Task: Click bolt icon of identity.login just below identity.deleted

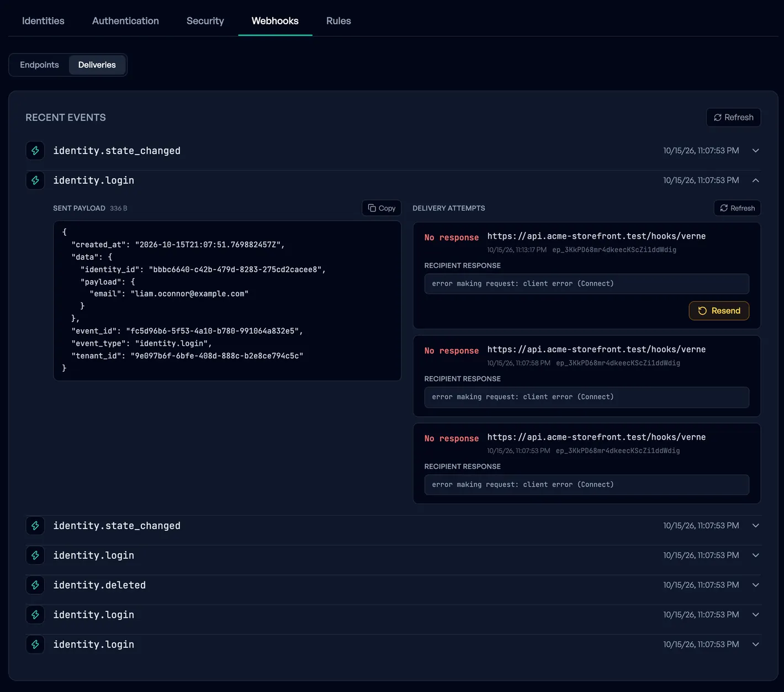Action: (x=35, y=615)
